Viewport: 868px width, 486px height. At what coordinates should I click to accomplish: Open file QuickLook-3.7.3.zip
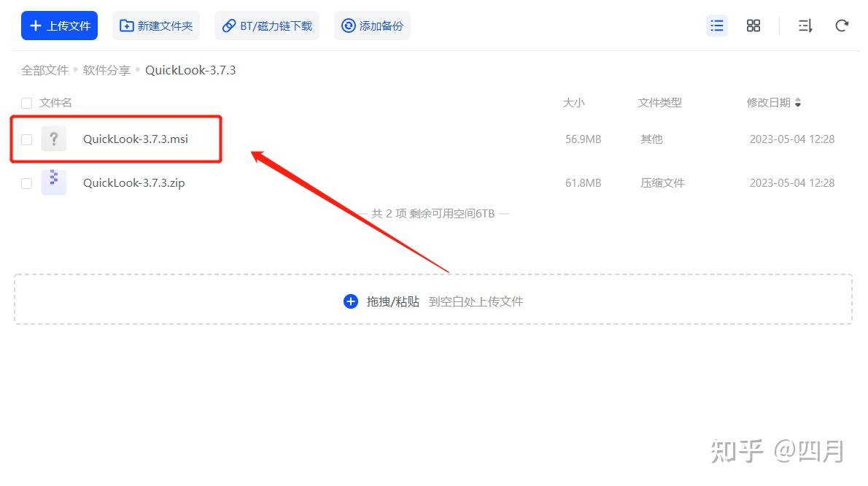point(134,182)
